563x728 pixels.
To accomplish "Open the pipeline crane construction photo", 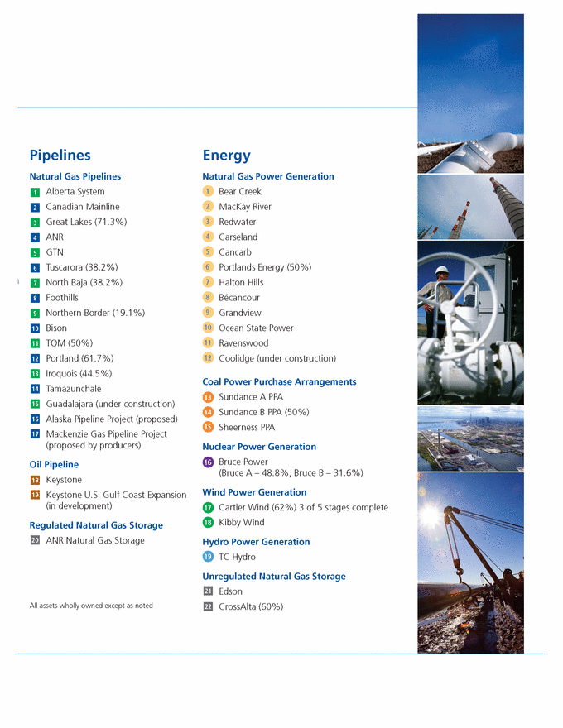I will click(x=470, y=563).
